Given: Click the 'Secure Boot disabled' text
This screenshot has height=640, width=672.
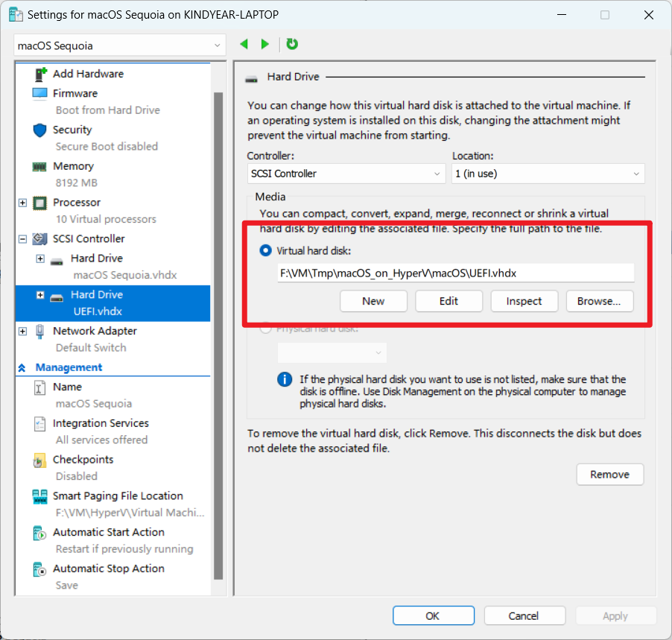Looking at the screenshot, I should pos(107,147).
